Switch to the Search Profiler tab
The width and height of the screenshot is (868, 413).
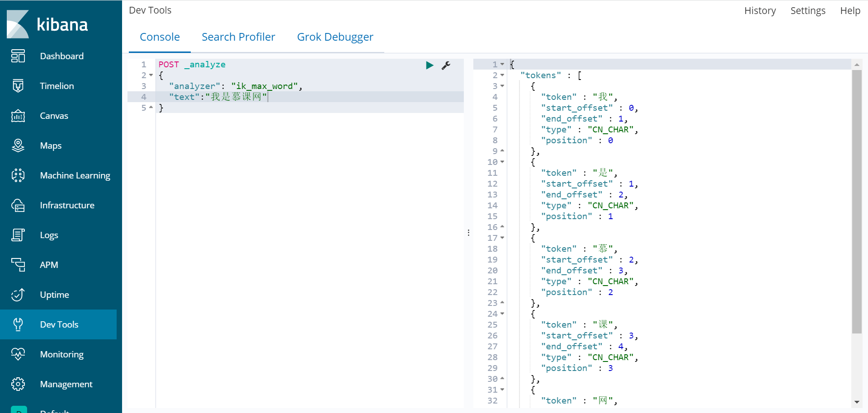pos(238,37)
